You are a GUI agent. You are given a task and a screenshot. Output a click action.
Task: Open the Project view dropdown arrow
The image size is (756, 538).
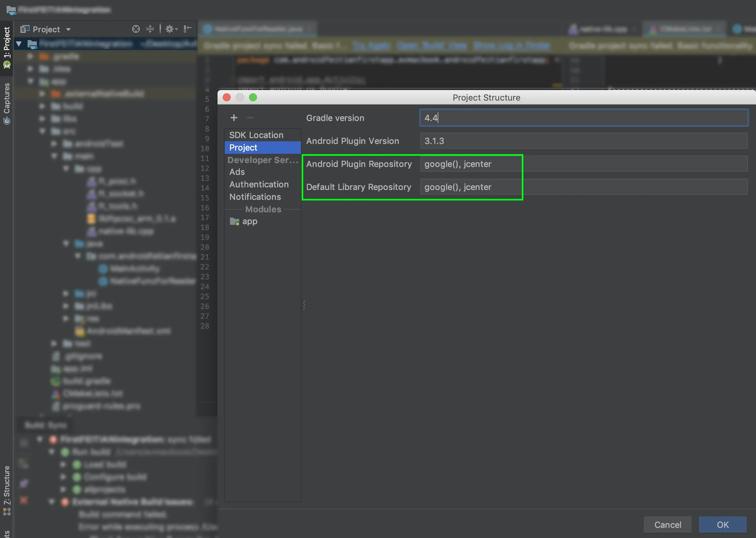pyautogui.click(x=68, y=30)
